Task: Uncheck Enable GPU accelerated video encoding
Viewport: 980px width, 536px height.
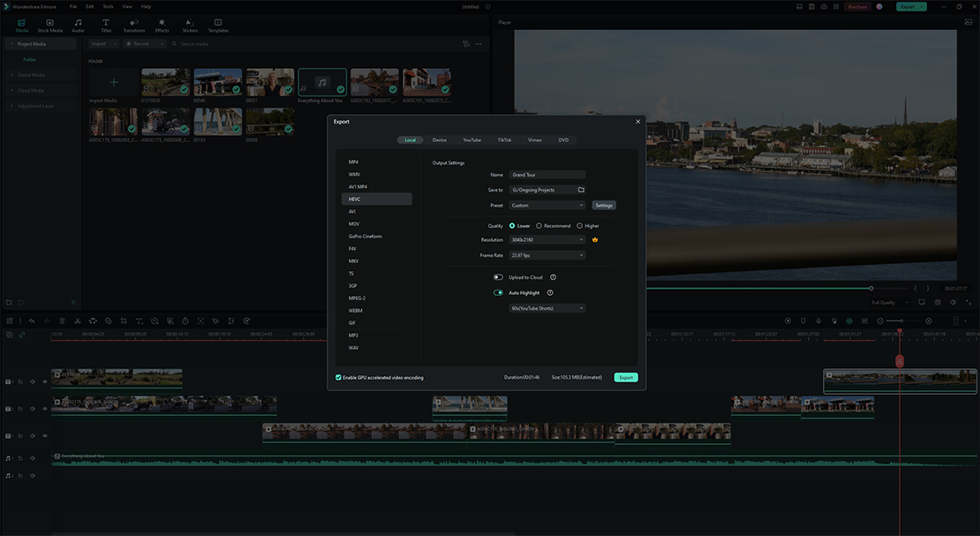Action: click(338, 377)
